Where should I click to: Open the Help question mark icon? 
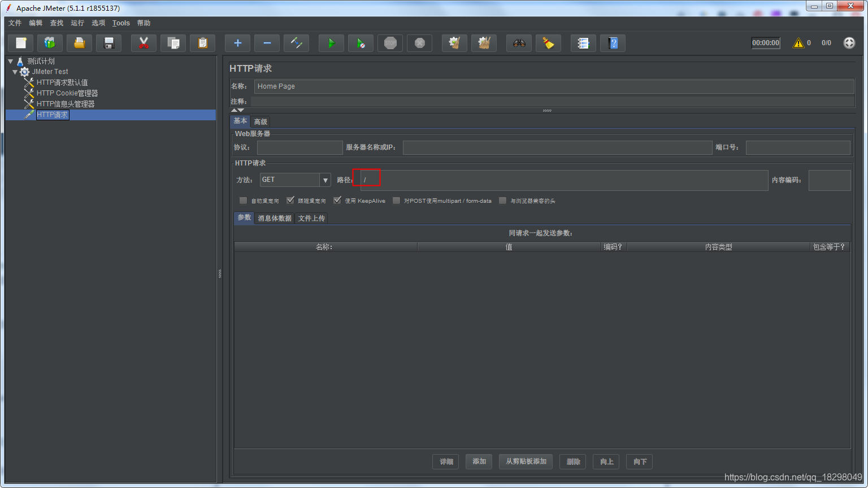click(613, 43)
